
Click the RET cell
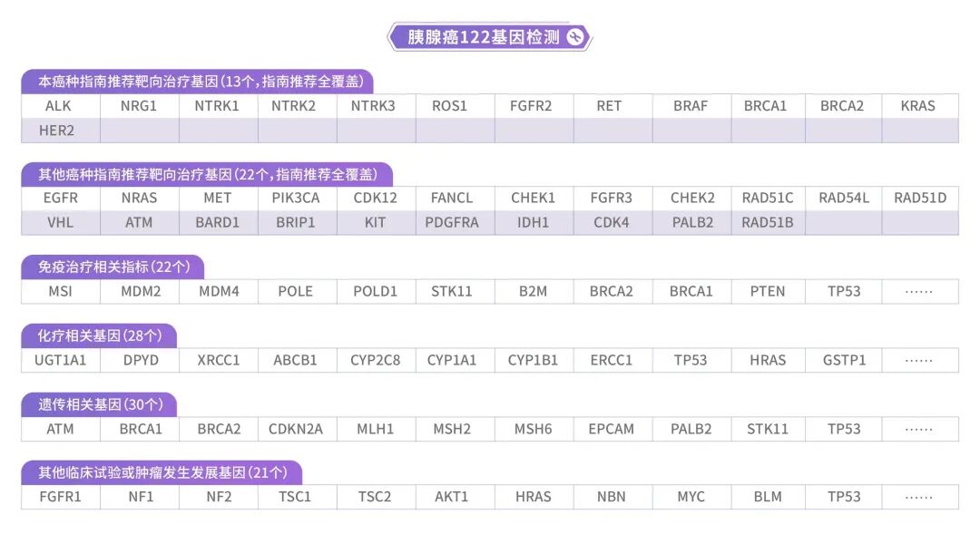tap(612, 106)
